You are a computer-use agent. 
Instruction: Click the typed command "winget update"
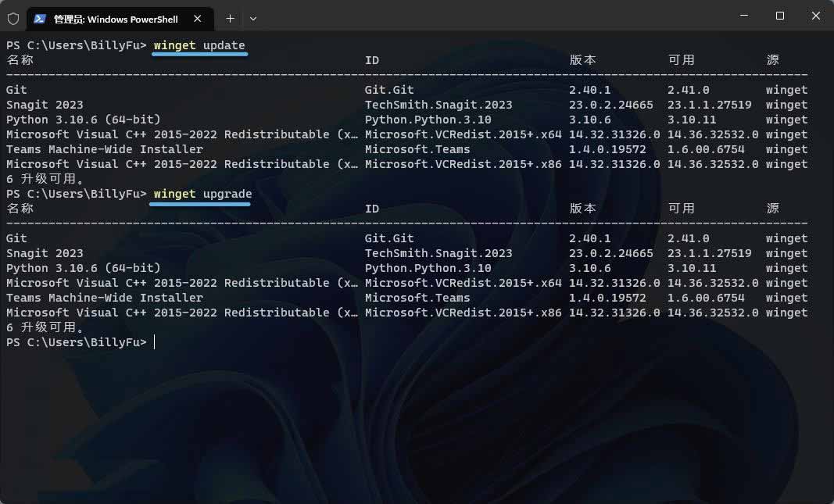(x=199, y=45)
